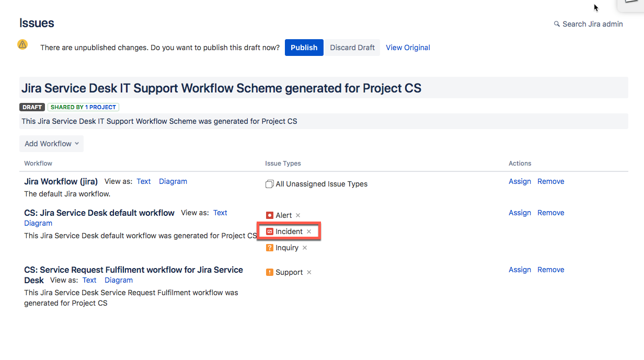Publish the draft workflow scheme
This screenshot has height=360, width=644.
[304, 48]
